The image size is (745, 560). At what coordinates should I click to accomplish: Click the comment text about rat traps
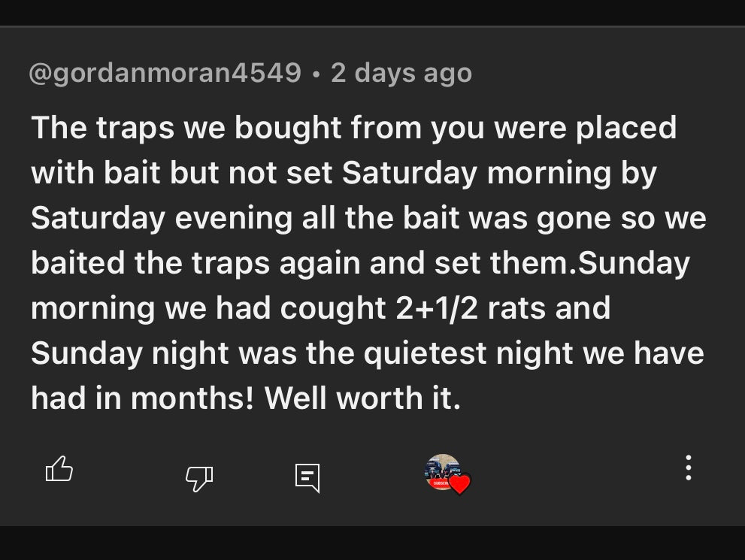coord(367,262)
